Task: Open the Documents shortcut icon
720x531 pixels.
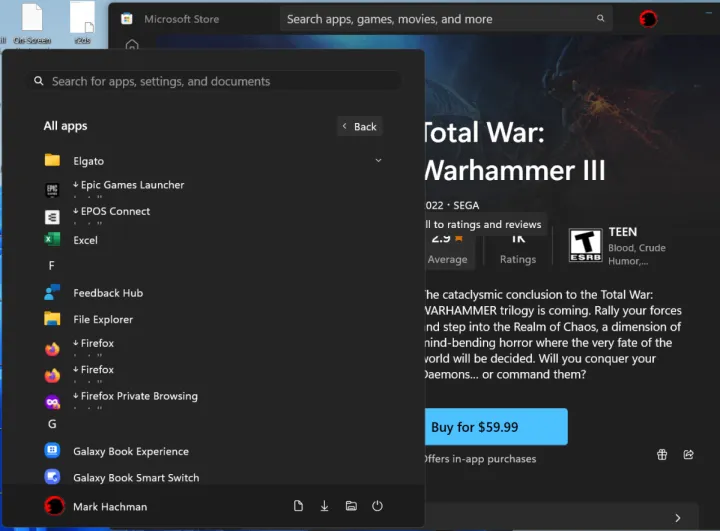Action: coord(298,506)
